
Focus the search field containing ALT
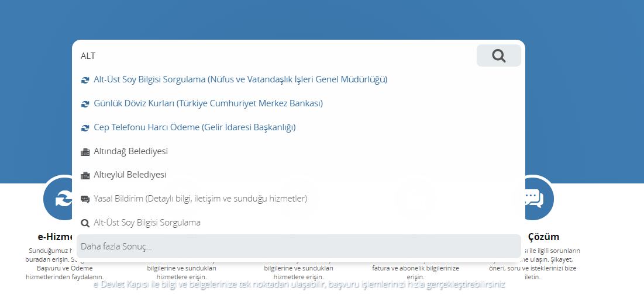click(x=275, y=56)
